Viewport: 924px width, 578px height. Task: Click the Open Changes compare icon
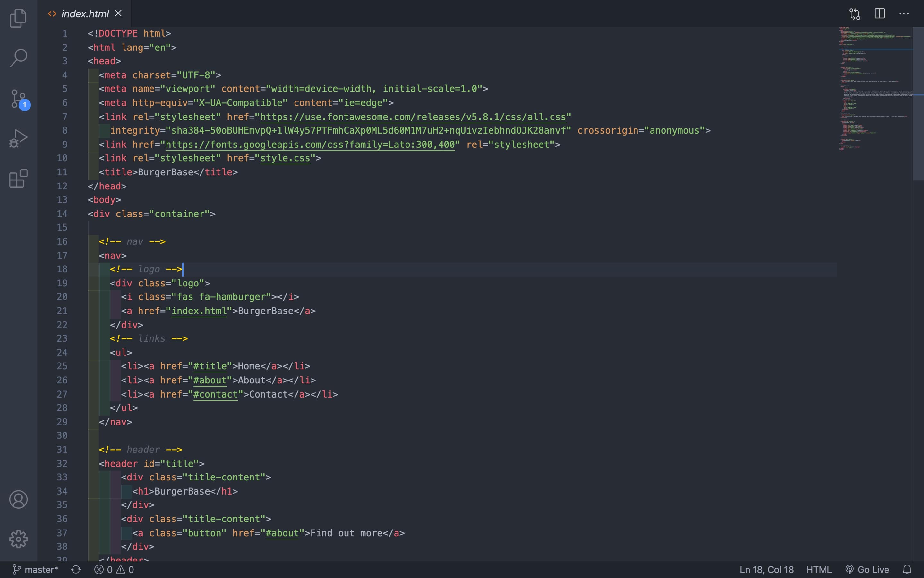(854, 14)
